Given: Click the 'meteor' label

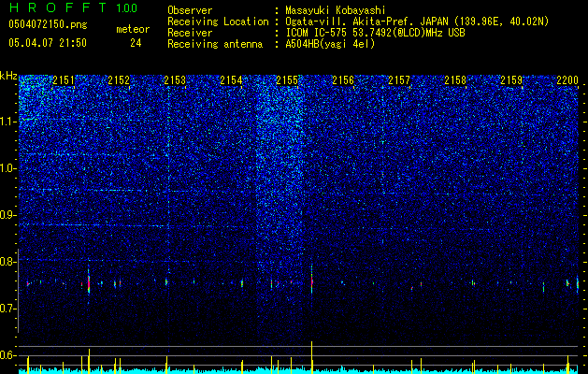Looking at the screenshot, I should click(x=133, y=29).
